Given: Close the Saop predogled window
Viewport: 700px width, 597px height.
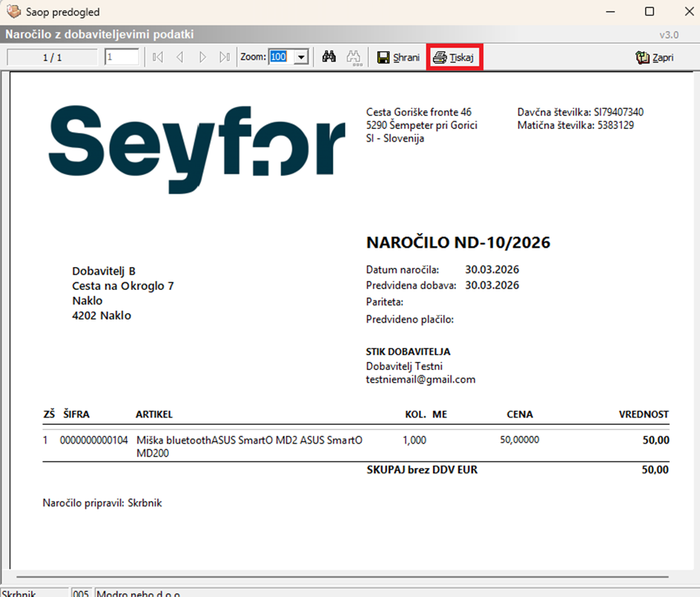Looking at the screenshot, I should click(x=689, y=12).
